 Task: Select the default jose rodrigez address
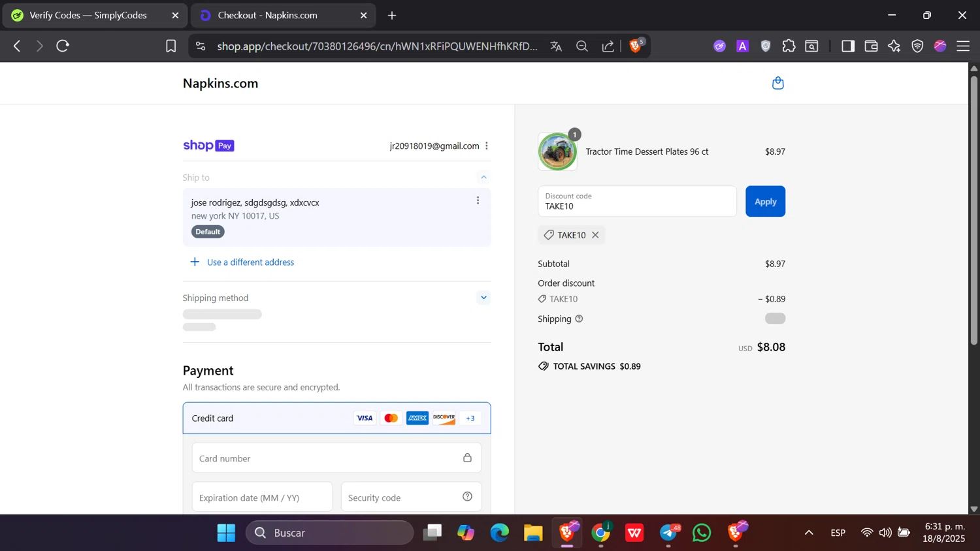pyautogui.click(x=336, y=217)
